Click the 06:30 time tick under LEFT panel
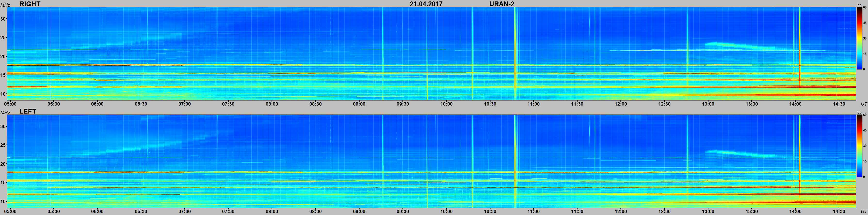The width and height of the screenshot is (868, 215). click(141, 211)
